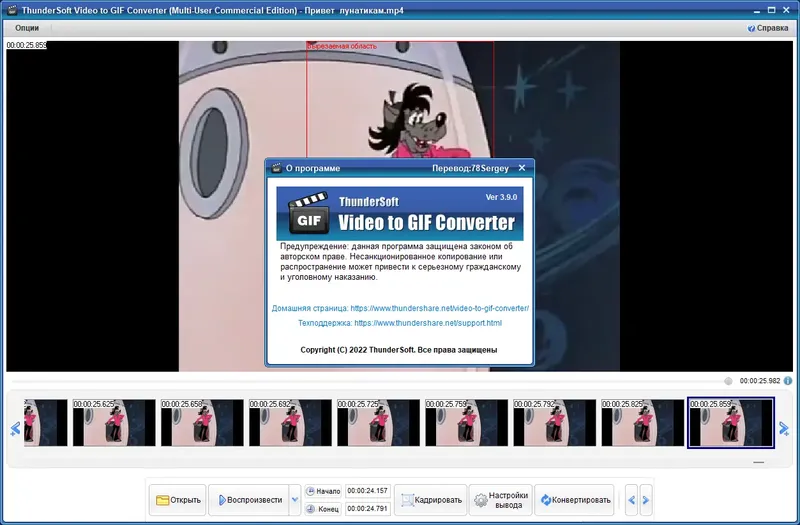Image resolution: width=800 pixels, height=525 pixels.
Task: Start conversion with Конвертировать
Action: (574, 500)
